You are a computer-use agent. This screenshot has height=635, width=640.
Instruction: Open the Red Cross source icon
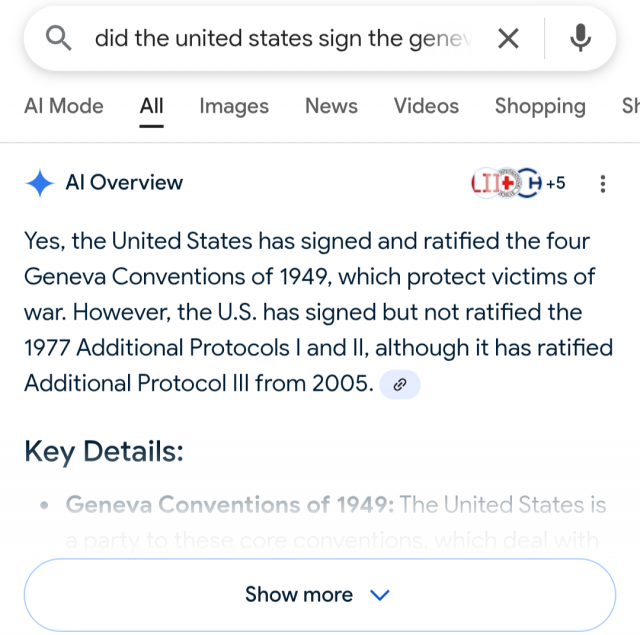[508, 183]
